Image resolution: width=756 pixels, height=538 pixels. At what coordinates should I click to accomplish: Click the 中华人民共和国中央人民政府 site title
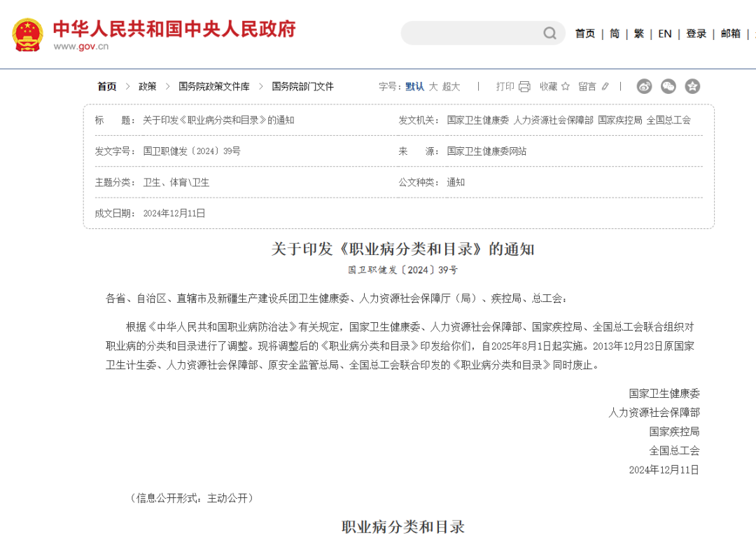[x=174, y=29]
